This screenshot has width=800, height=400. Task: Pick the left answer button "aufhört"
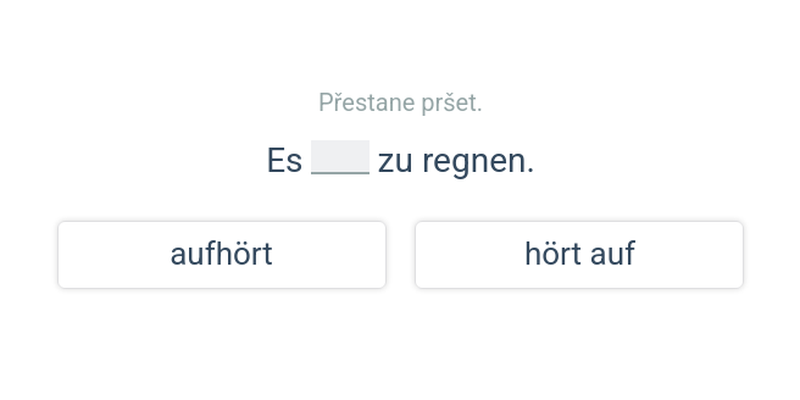[221, 255]
